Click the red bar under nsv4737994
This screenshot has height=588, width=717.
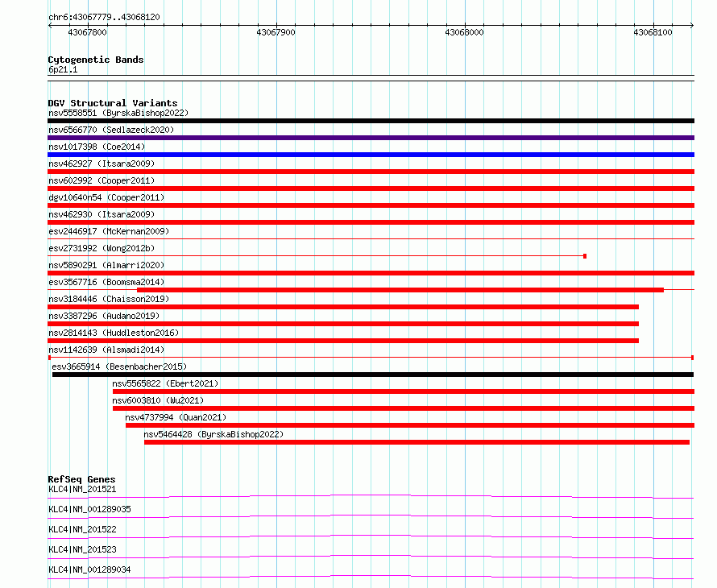410,425
